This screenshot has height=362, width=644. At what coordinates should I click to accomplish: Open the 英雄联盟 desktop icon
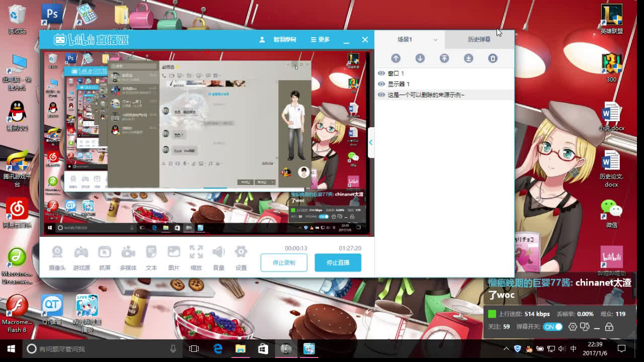[611, 19]
